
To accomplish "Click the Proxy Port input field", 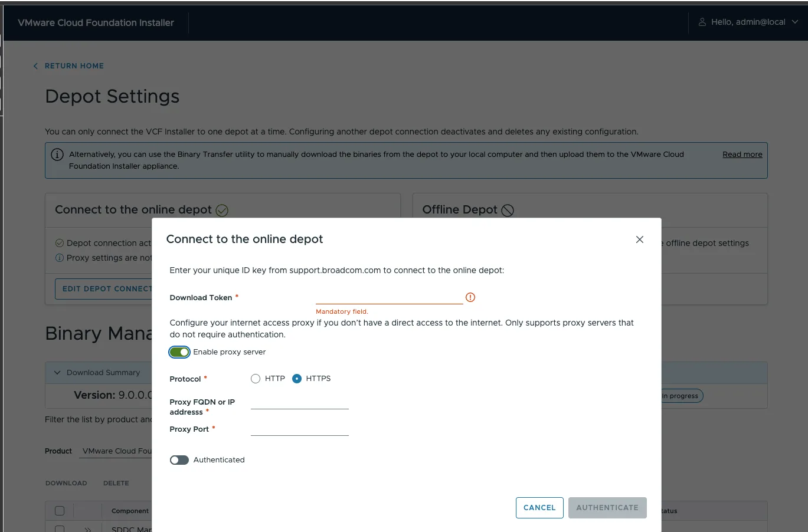I will pos(300,429).
